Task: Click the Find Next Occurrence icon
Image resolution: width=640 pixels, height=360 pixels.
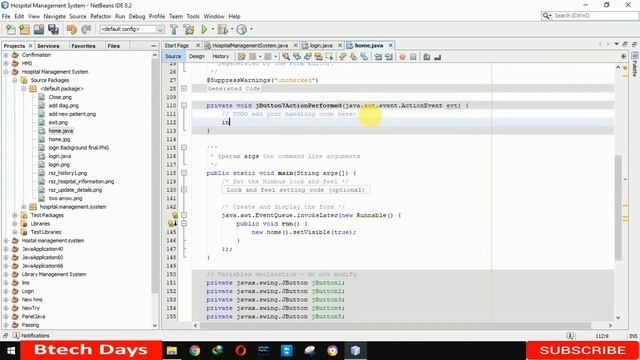Action: pos(308,57)
